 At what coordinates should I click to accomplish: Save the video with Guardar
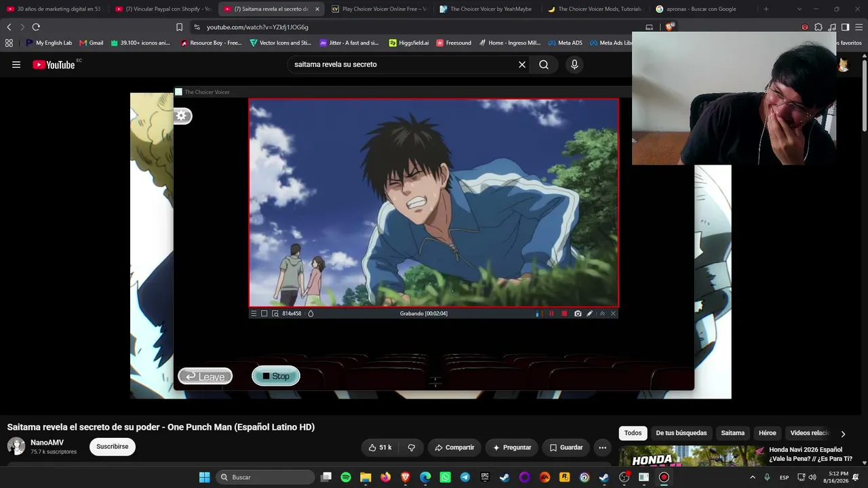tap(566, 447)
